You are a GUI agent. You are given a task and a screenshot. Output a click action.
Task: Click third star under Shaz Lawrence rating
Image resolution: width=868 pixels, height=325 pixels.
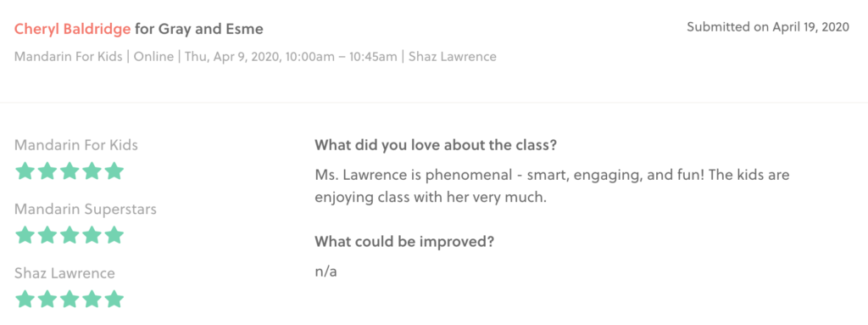click(x=70, y=300)
